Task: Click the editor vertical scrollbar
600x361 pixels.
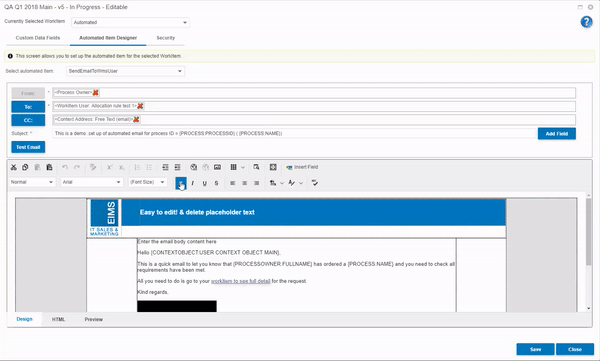Action: point(588,232)
